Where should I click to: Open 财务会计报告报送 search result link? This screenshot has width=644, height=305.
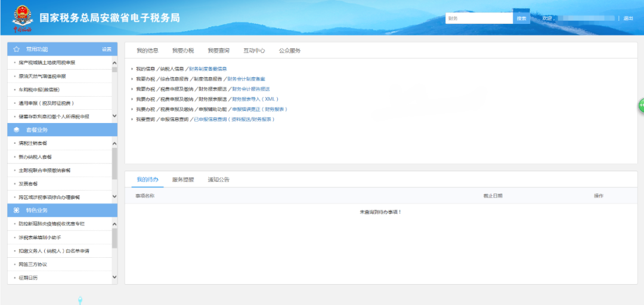[251, 89]
